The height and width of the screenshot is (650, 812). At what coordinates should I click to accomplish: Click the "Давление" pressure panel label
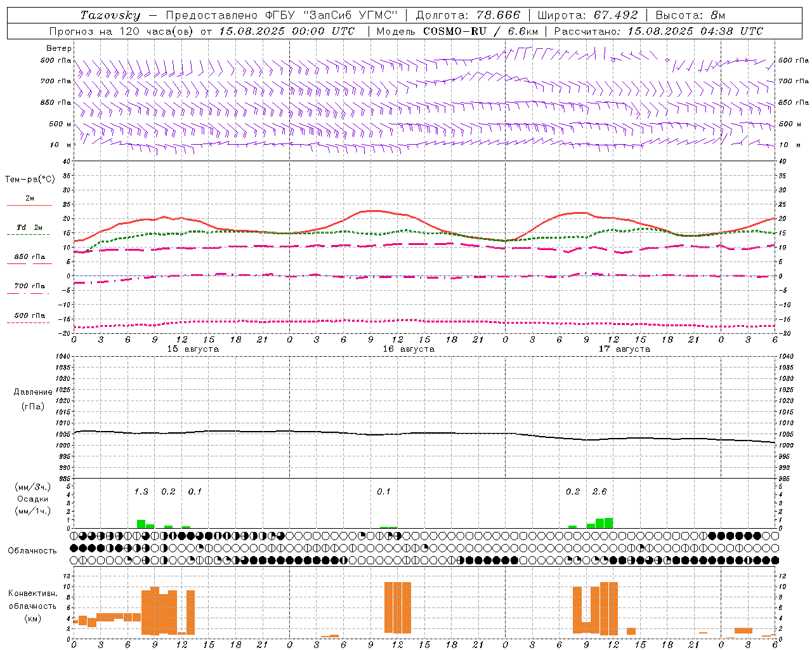[33, 392]
